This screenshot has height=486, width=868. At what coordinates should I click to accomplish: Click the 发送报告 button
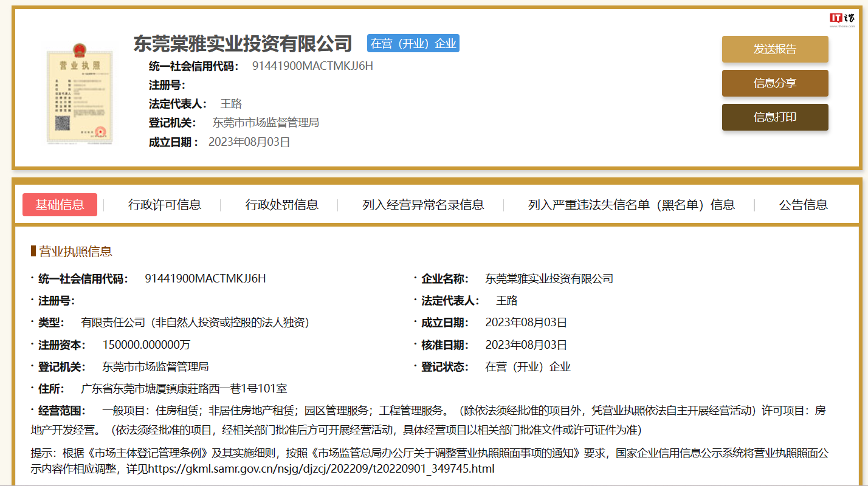click(x=775, y=49)
